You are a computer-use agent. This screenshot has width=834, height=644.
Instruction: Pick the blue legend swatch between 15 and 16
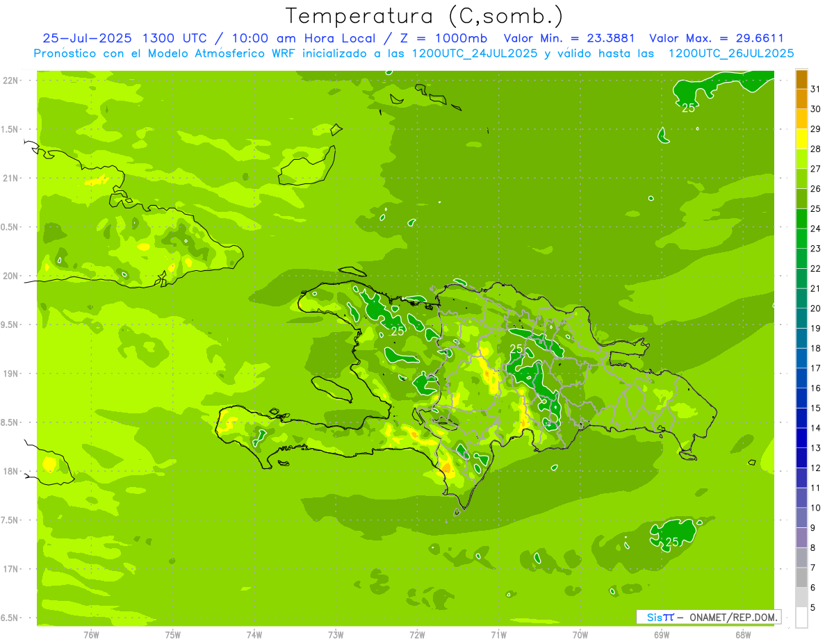click(801, 397)
